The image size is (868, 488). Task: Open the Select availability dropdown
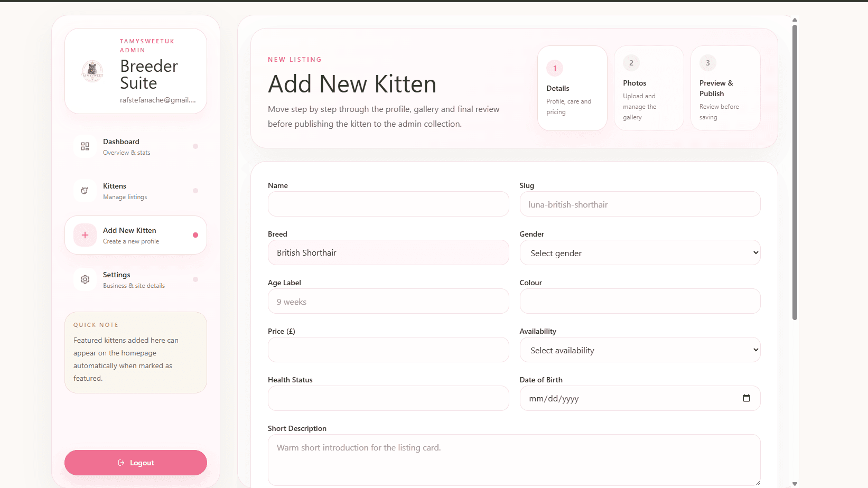point(640,350)
